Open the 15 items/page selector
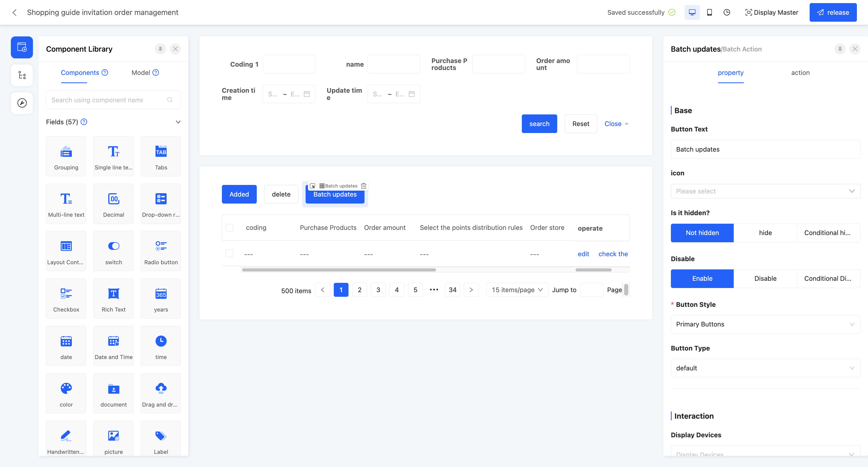The image size is (868, 467). [x=517, y=290]
